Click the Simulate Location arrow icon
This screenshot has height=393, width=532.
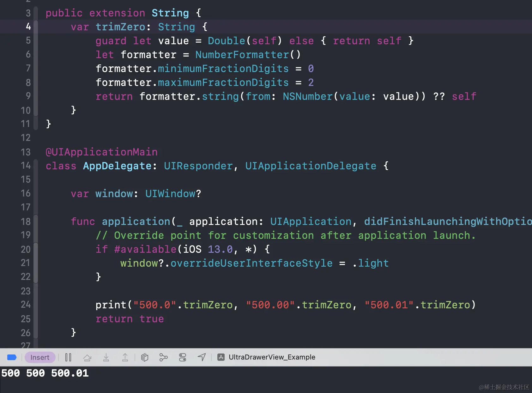202,357
